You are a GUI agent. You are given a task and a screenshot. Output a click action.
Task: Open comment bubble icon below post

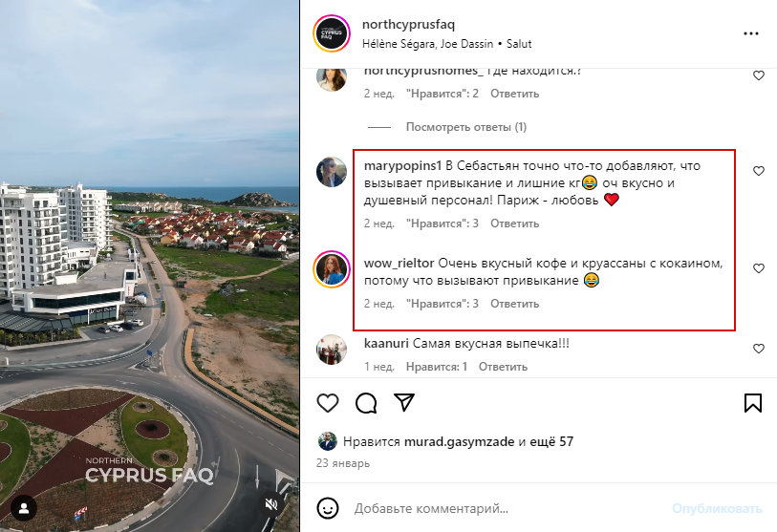coord(366,403)
